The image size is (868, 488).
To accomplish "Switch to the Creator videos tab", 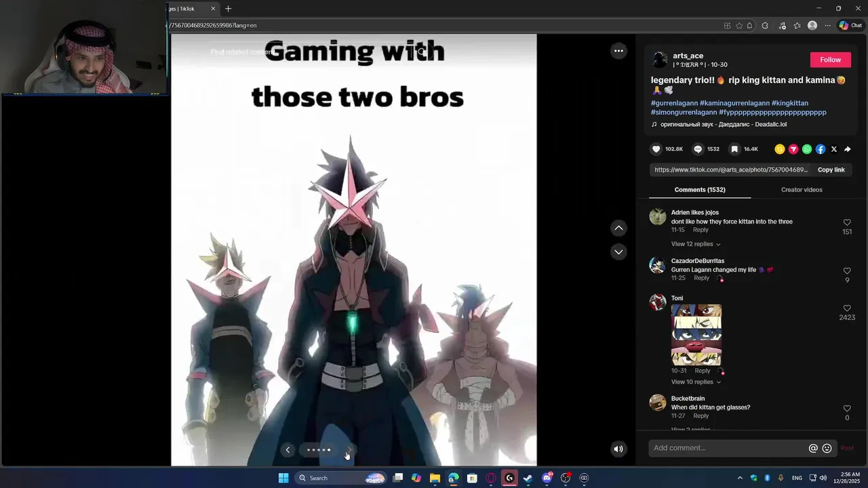I will pyautogui.click(x=802, y=190).
